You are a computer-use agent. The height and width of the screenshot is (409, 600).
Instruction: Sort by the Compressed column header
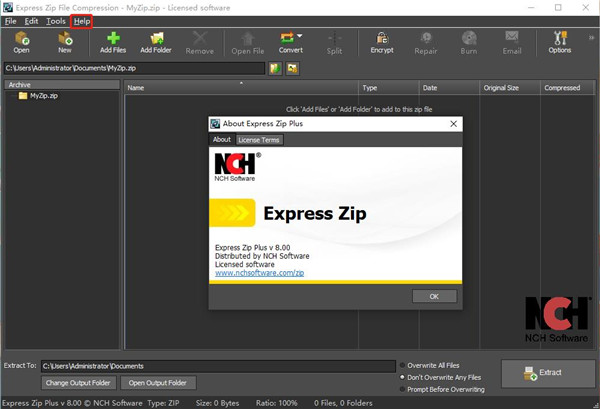567,88
